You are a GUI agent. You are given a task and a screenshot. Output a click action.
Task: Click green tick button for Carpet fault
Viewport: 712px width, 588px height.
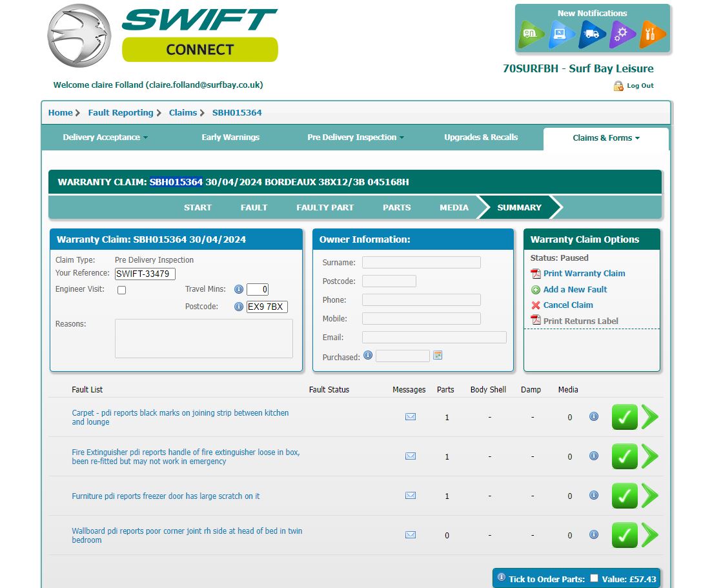[625, 417]
